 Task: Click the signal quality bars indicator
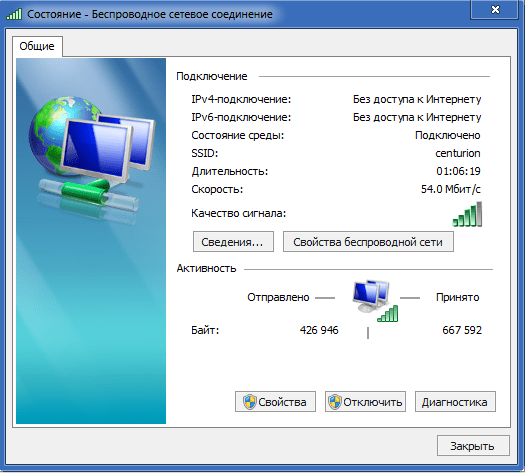click(x=467, y=214)
